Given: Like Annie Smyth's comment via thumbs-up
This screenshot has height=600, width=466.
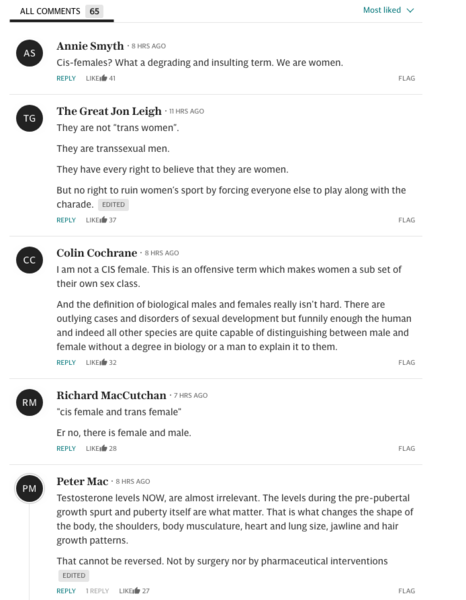Looking at the screenshot, I should [104, 78].
